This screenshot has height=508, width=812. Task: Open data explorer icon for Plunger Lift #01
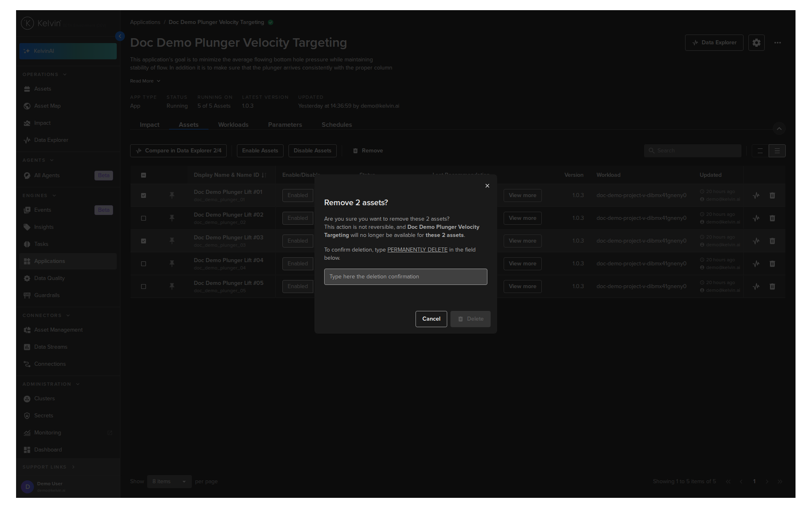click(x=756, y=196)
